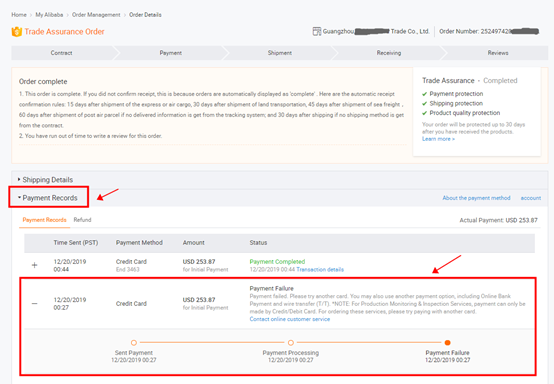Click the Order Number text
This screenshot has width=554, height=384.
[489, 31]
